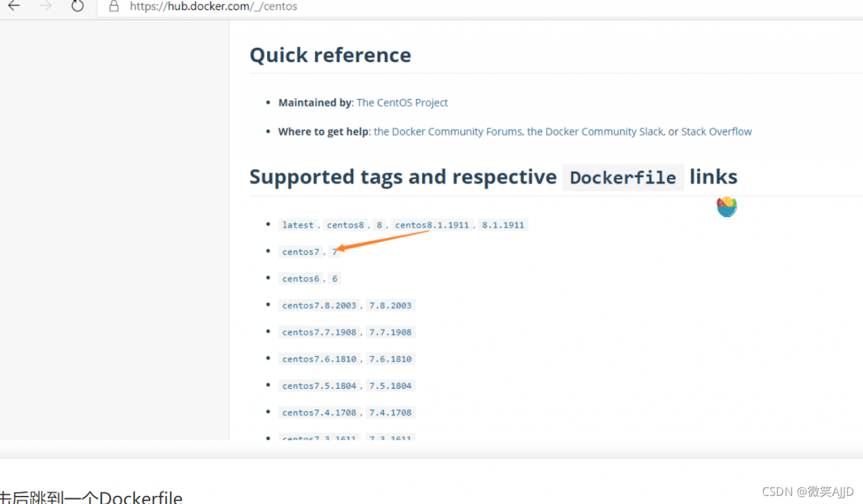The height and width of the screenshot is (504, 863).
Task: Open The CentOS Project link
Action: (403, 102)
